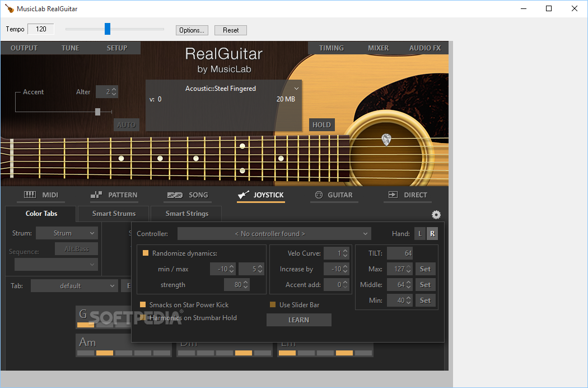The image size is (588, 388).
Task: Toggle Smacks on Star Power Kick
Action: pos(142,304)
